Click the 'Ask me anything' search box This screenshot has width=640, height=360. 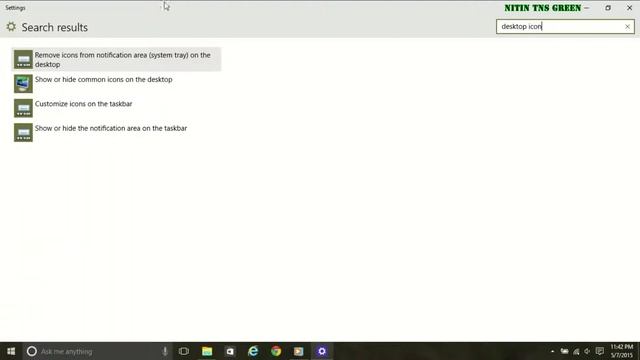tap(98, 351)
